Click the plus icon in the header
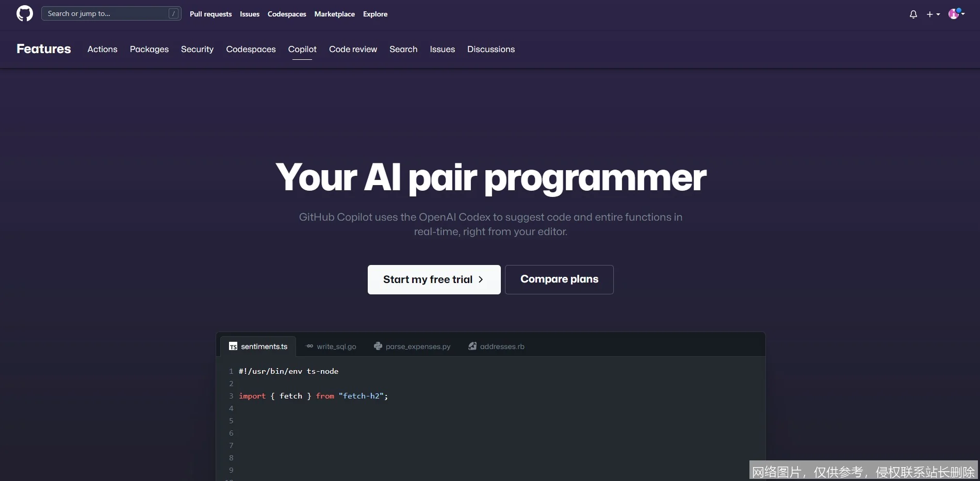The width and height of the screenshot is (980, 481). [x=929, y=14]
